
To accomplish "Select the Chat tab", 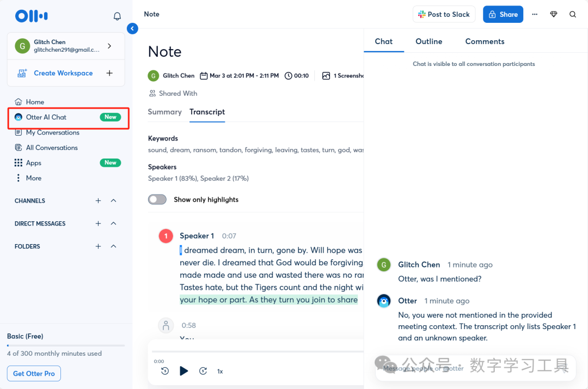I will click(x=384, y=41).
